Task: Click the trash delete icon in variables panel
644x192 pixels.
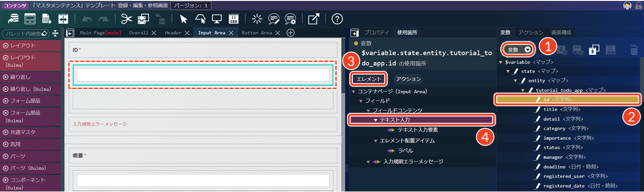Action: click(x=634, y=50)
